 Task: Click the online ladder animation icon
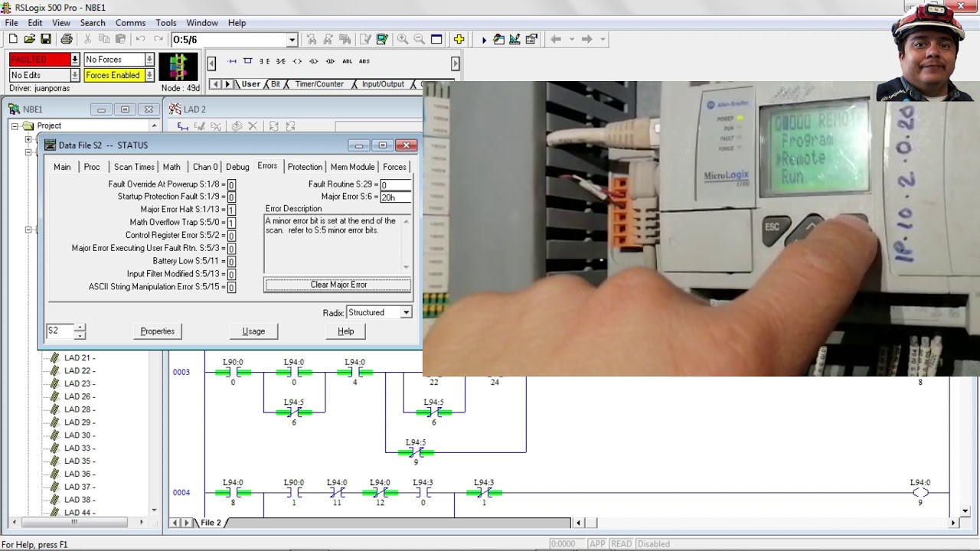point(178,67)
